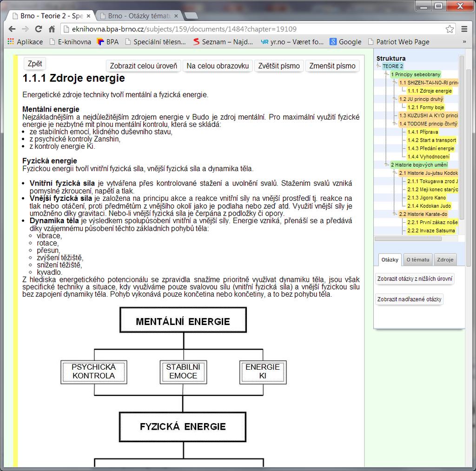Open a new browser tab
The height and width of the screenshot is (471, 476).
click(x=191, y=16)
